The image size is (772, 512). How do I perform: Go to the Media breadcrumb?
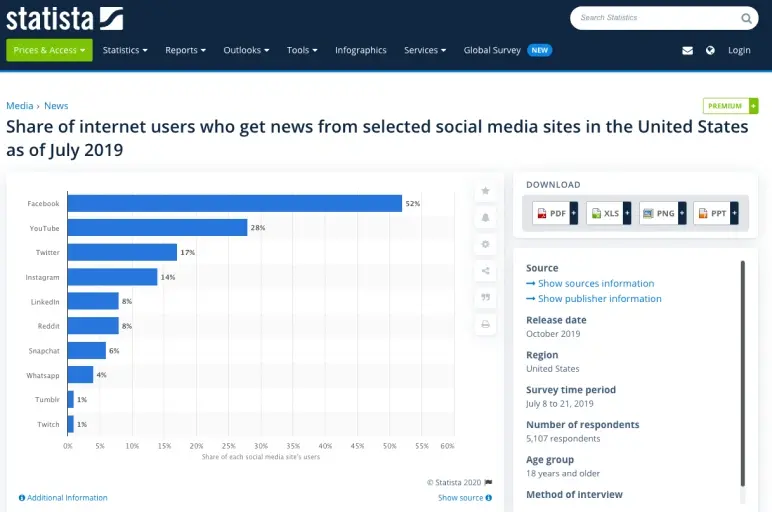[20, 106]
